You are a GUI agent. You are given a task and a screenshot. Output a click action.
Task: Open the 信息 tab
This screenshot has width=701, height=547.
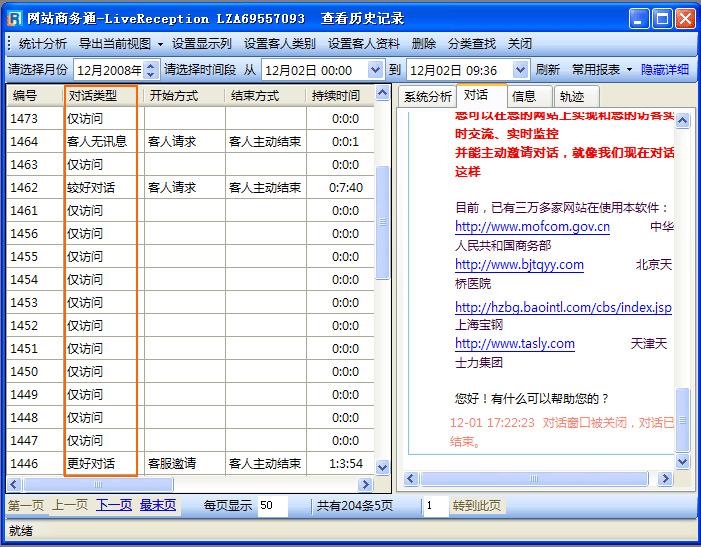pyautogui.click(x=524, y=96)
